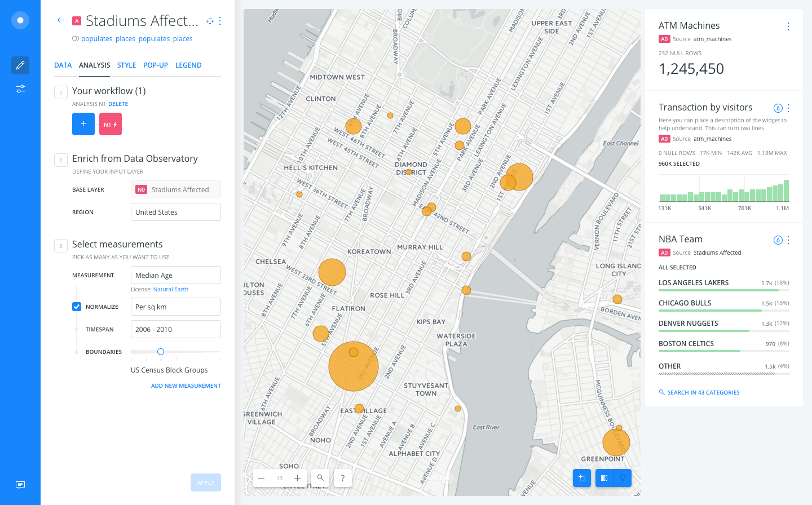Screen dimensions: 812x505
Task: Select the edit layers pencil icon in sidebar
Action: point(20,65)
